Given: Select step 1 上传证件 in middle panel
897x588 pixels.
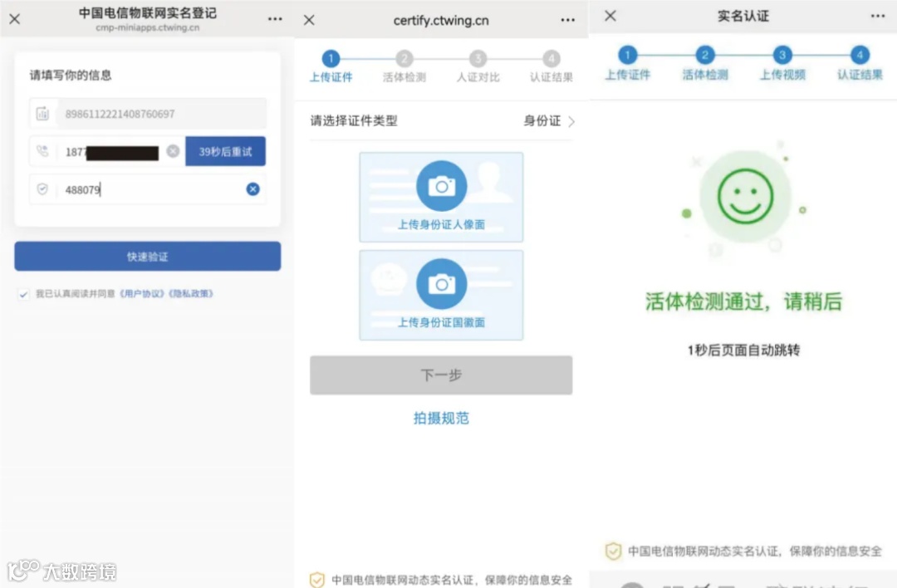Looking at the screenshot, I should click(331, 66).
